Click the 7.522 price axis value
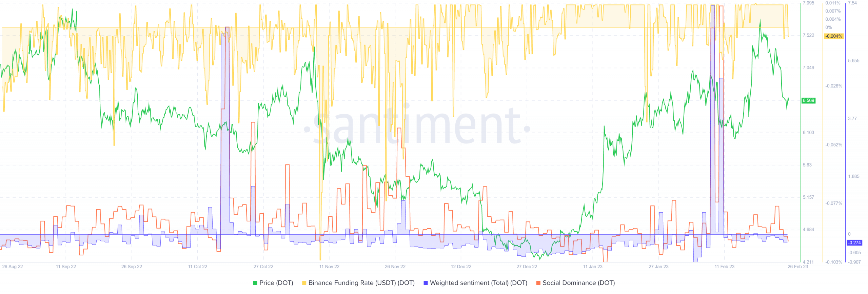 [808, 35]
